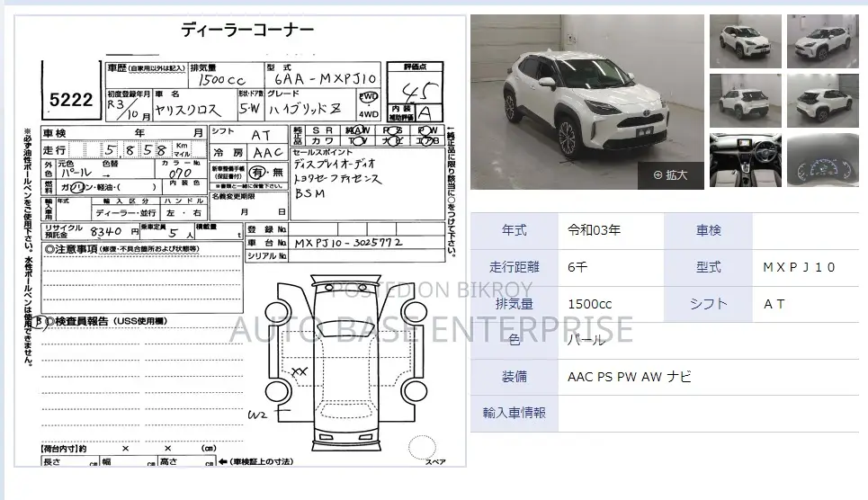Click the 8340 recycle fee on sheet

click(x=106, y=231)
